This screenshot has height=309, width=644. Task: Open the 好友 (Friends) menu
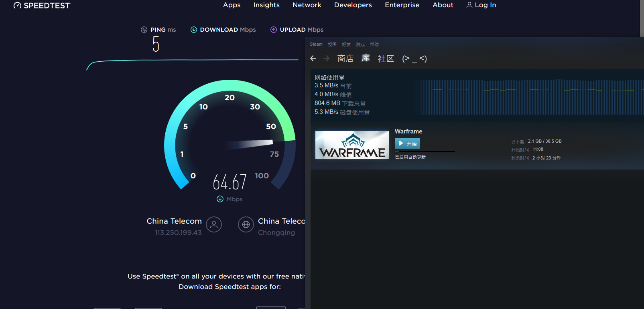pyautogui.click(x=346, y=44)
